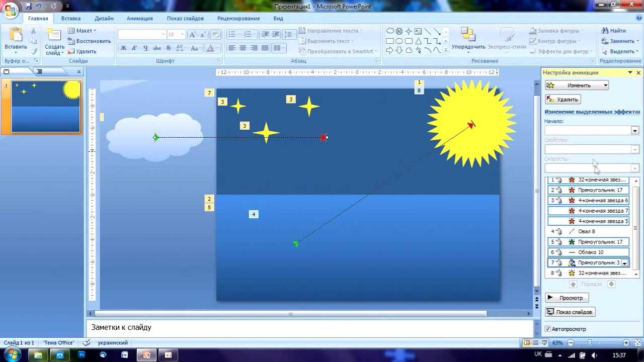The image size is (644, 362).
Task: Click the zoom slider handle
Action: [x=590, y=343]
